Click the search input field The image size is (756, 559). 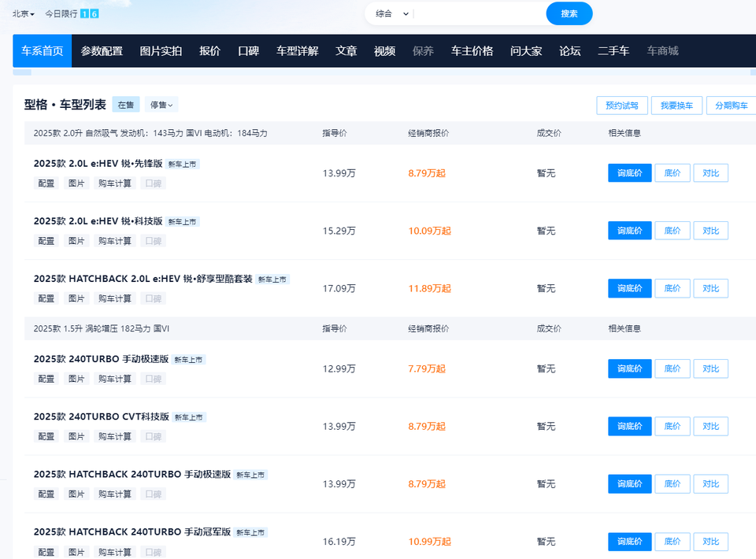click(x=479, y=13)
